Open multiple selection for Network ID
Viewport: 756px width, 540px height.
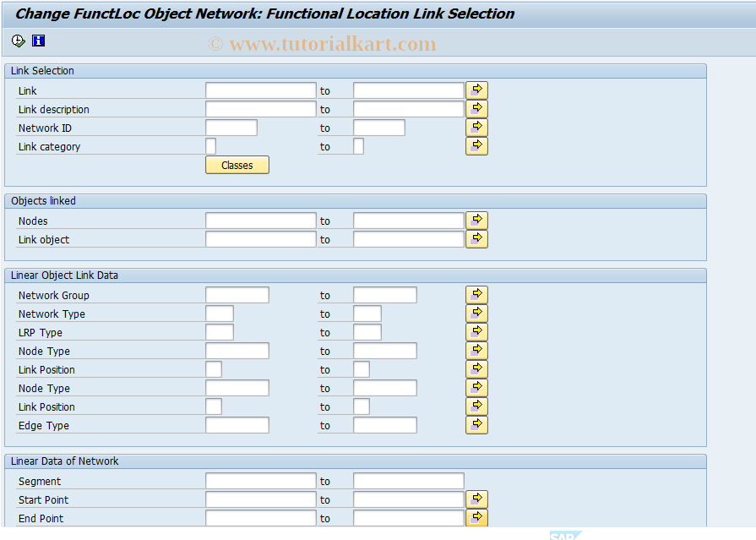pos(477,128)
